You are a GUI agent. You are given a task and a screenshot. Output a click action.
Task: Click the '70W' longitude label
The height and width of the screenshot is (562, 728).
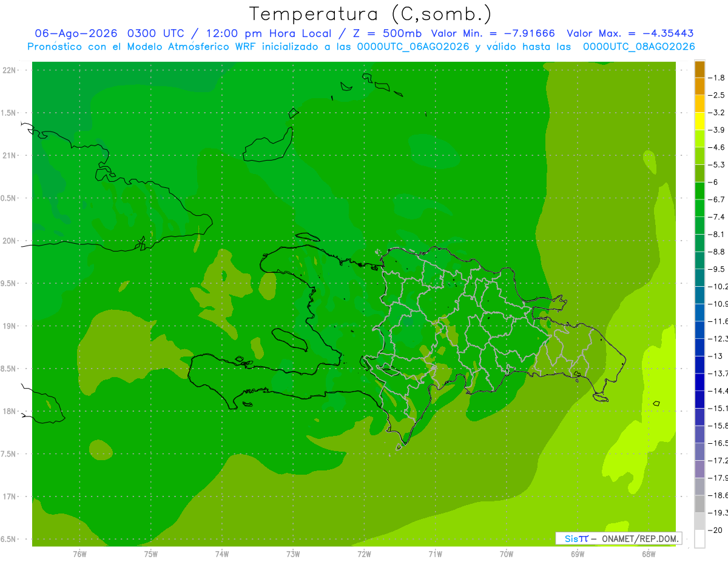[x=507, y=554]
